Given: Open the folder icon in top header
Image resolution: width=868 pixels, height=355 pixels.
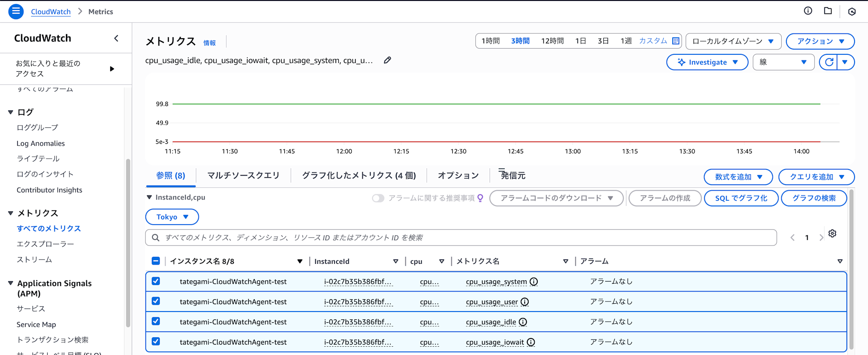Looking at the screenshot, I should tap(828, 11).
